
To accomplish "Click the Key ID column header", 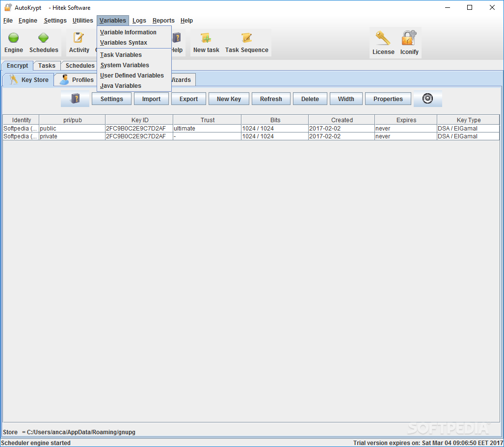I will pyautogui.click(x=139, y=120).
